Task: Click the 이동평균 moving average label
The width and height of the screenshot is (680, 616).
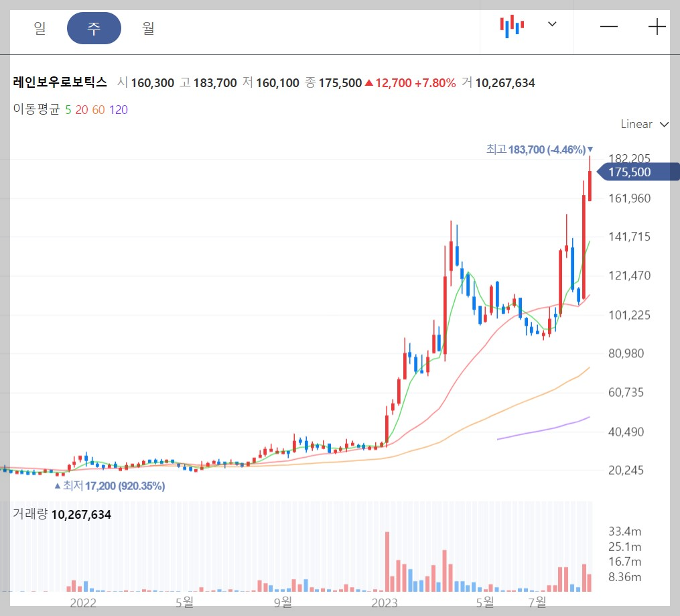Action: click(x=36, y=109)
